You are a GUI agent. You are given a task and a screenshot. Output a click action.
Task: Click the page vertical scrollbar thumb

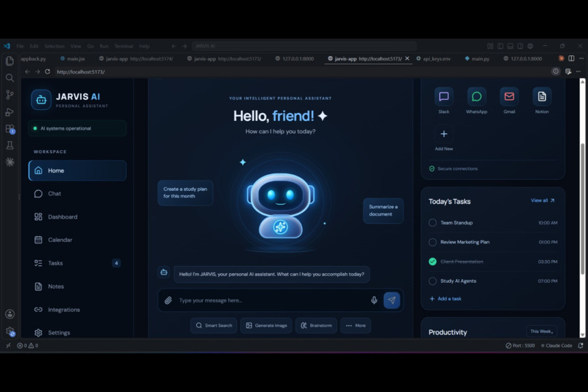[582, 208]
